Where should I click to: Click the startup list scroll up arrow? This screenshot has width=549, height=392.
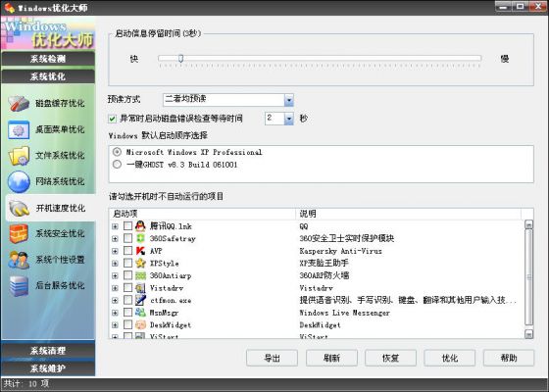click(528, 224)
